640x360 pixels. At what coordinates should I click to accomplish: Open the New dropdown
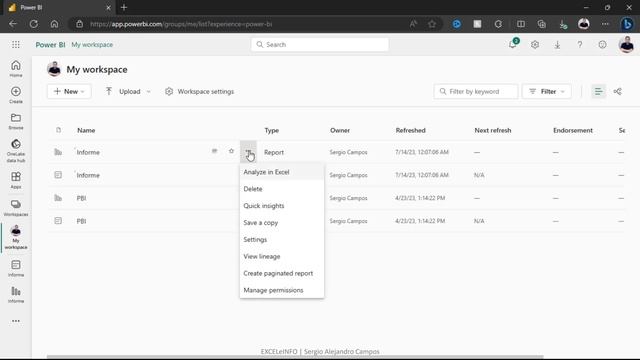pos(69,91)
